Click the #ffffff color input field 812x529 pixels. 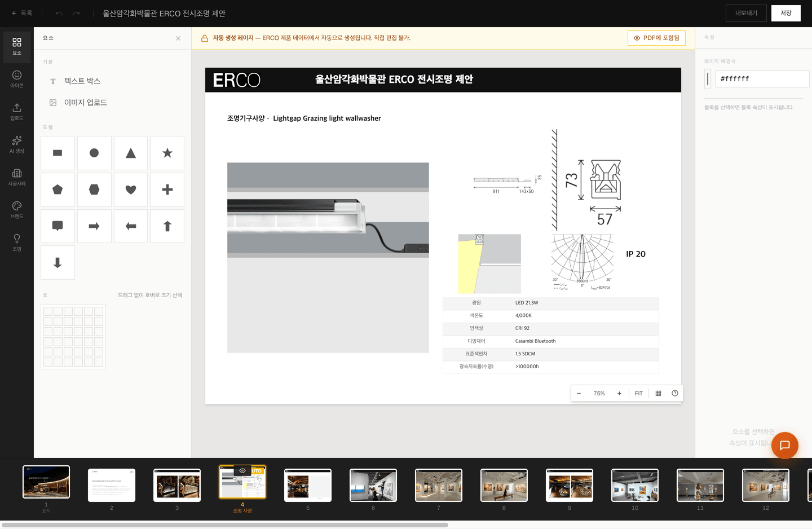point(762,79)
